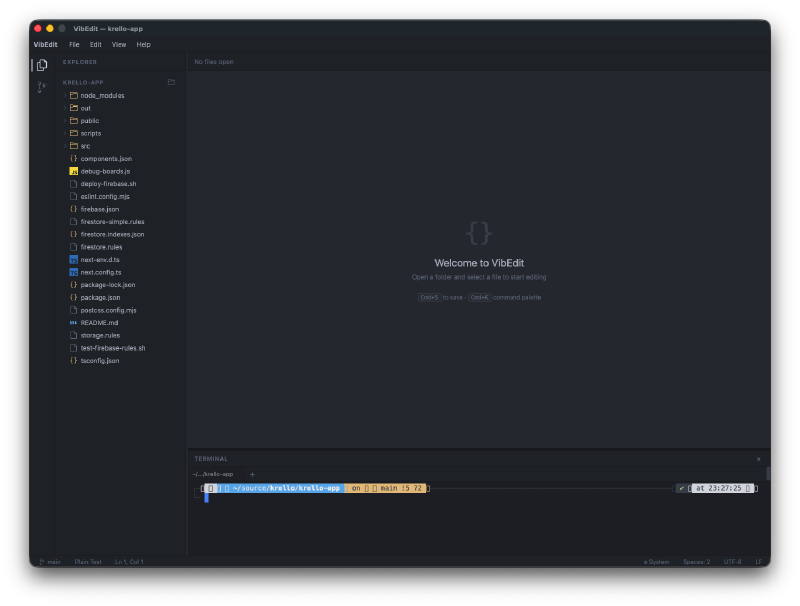The width and height of the screenshot is (800, 606).
Task: Click the KRELLO-APP project header
Action: [83, 82]
